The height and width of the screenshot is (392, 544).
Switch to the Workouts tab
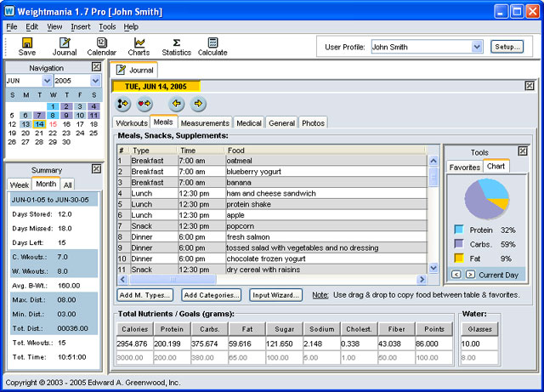coord(132,123)
